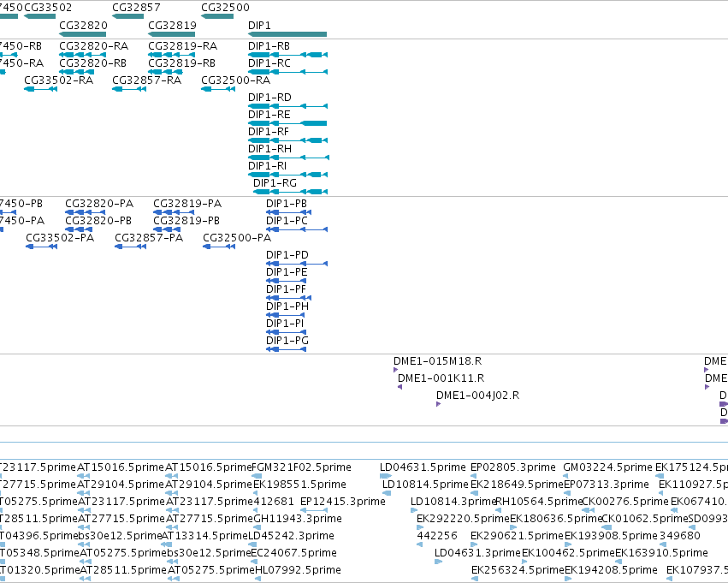Select the DIP1-PI protein
Image resolution: width=728 pixels, height=583 pixels.
click(286, 332)
